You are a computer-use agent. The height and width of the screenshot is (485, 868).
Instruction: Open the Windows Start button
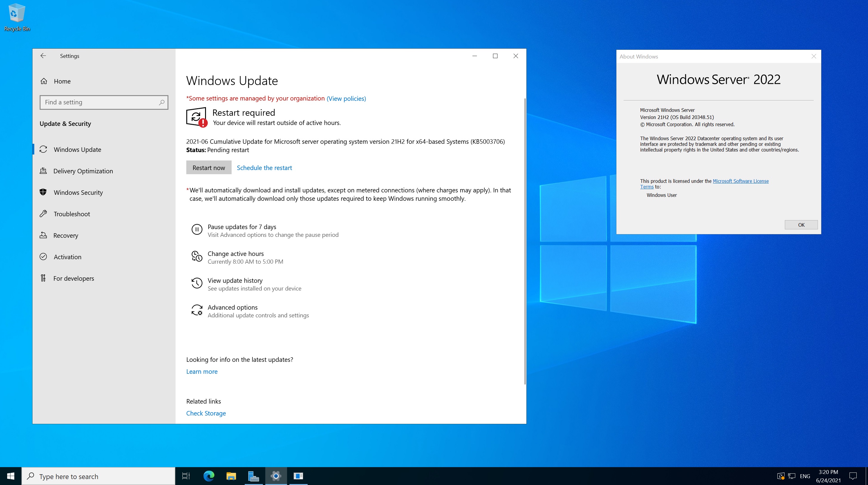coord(11,476)
